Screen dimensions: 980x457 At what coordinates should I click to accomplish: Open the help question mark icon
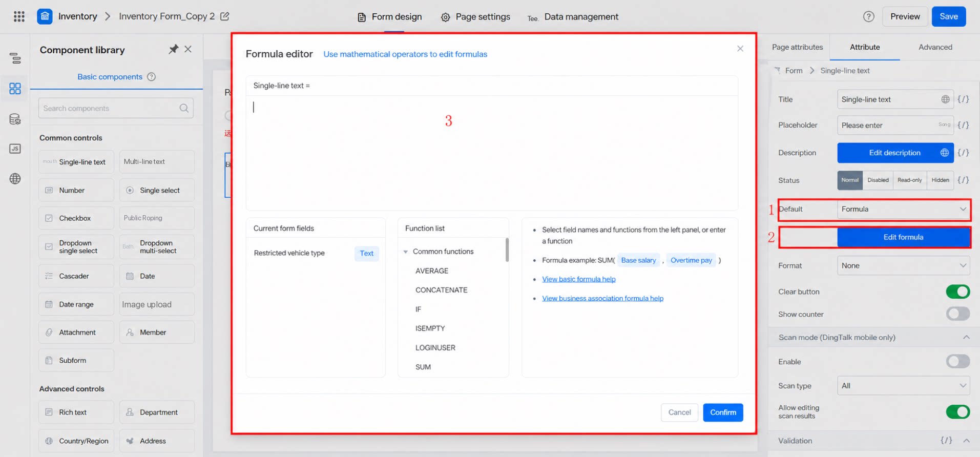(x=868, y=16)
